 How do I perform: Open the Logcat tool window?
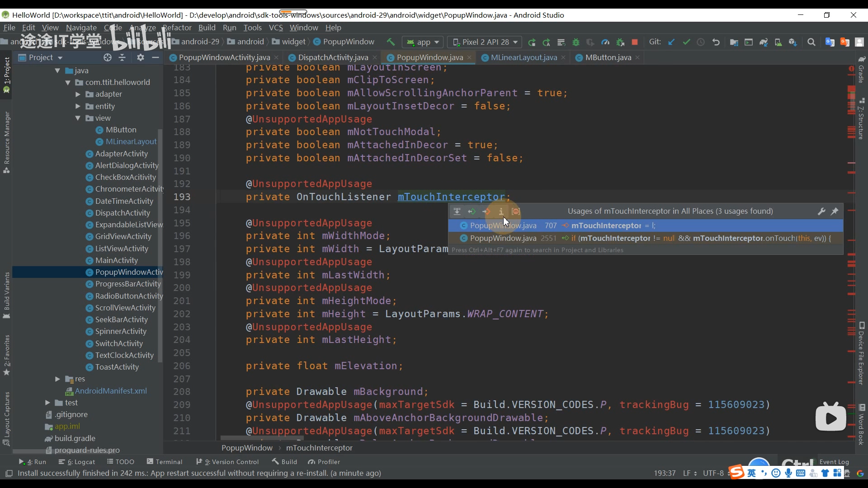77,462
